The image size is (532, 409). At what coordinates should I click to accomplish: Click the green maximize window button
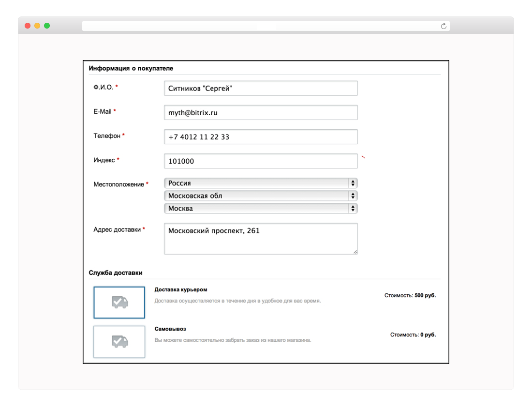tap(47, 26)
